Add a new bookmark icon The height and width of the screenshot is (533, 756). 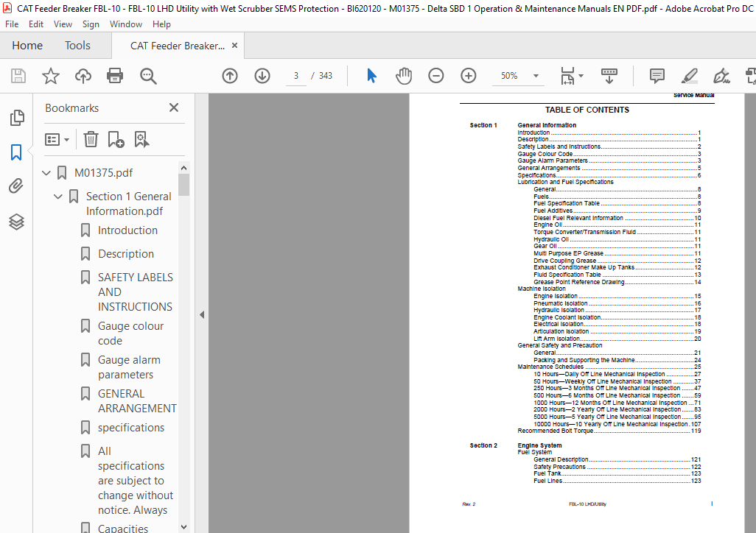(116, 140)
